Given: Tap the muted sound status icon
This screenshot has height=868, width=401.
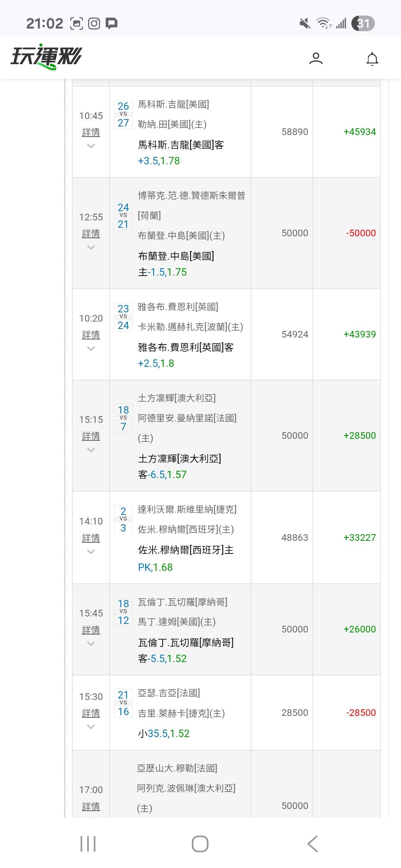Looking at the screenshot, I should click(305, 24).
